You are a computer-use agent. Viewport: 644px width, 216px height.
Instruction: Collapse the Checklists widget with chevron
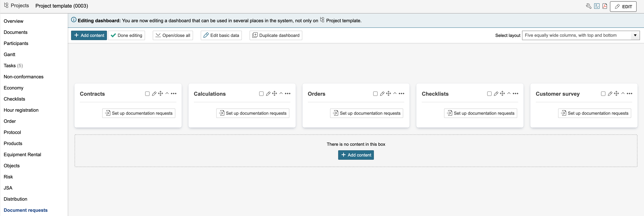(509, 94)
